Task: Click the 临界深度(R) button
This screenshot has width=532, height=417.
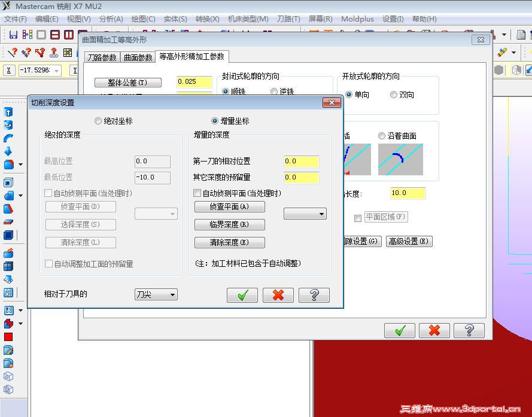Action: (x=229, y=224)
